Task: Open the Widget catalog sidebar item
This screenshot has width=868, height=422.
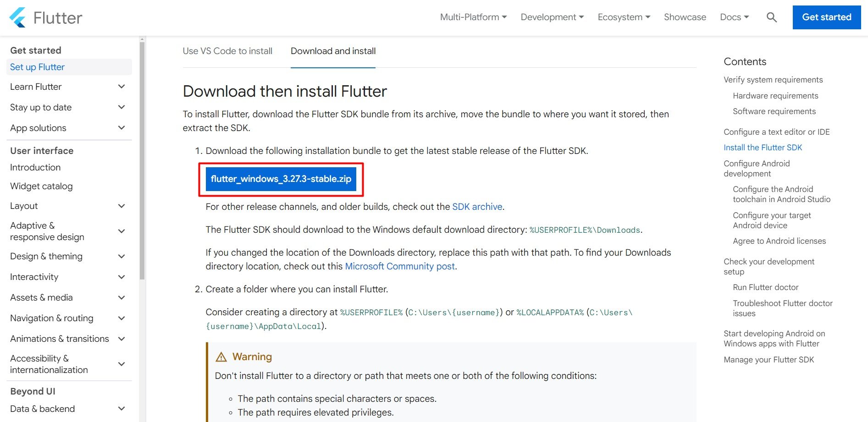Action: pos(41,186)
